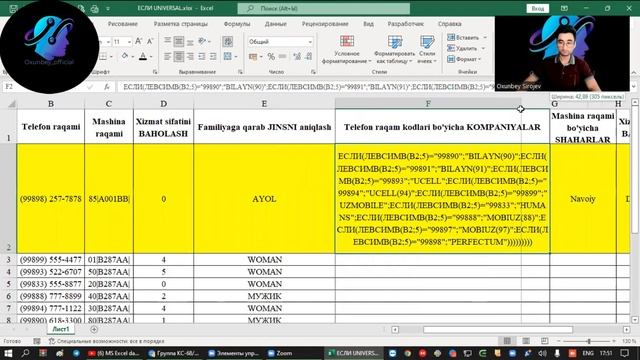The height and width of the screenshot is (360, 640).
Task: Increase indent in alignment group
Action: click(213, 56)
